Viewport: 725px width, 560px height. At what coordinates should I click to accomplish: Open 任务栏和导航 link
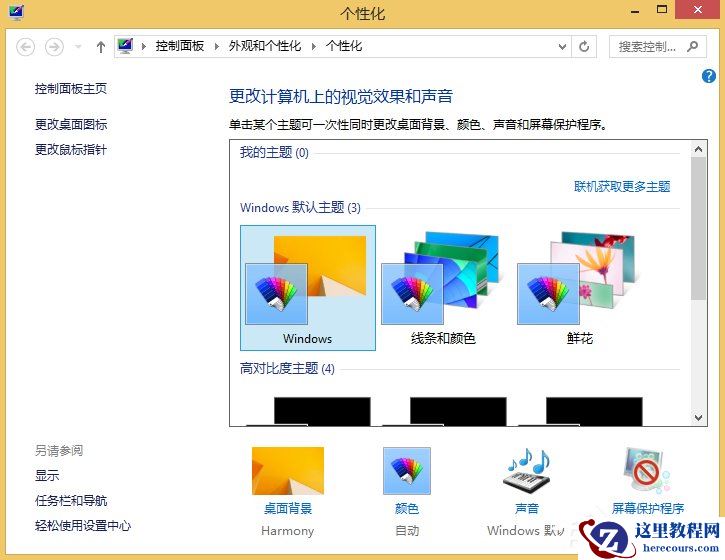pyautogui.click(x=71, y=500)
